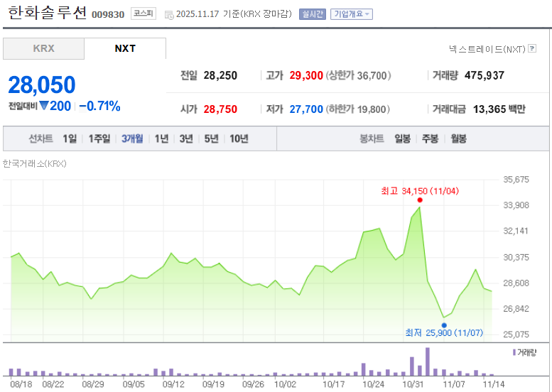Click the red 최고 34,150 marker dot
The image size is (552, 392).
click(420, 200)
